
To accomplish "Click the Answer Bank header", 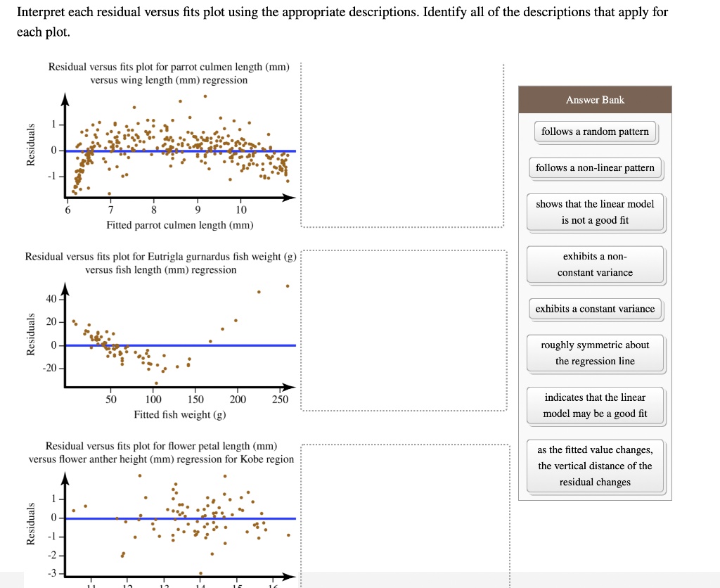I will click(596, 99).
